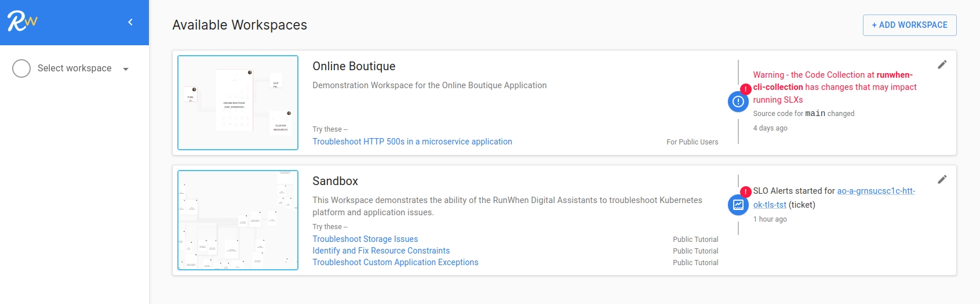Click the RunWhen logo in sidebar

[22, 21]
